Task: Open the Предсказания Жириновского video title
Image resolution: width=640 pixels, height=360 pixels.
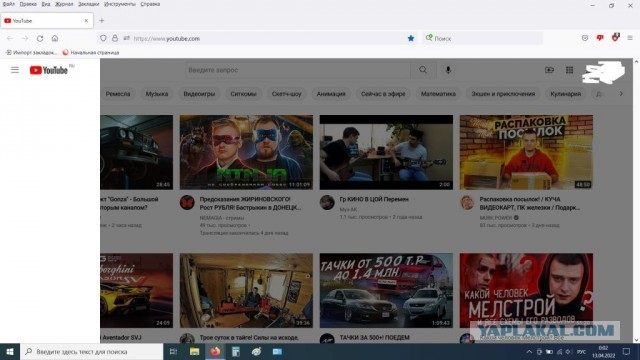Action: pyautogui.click(x=250, y=203)
